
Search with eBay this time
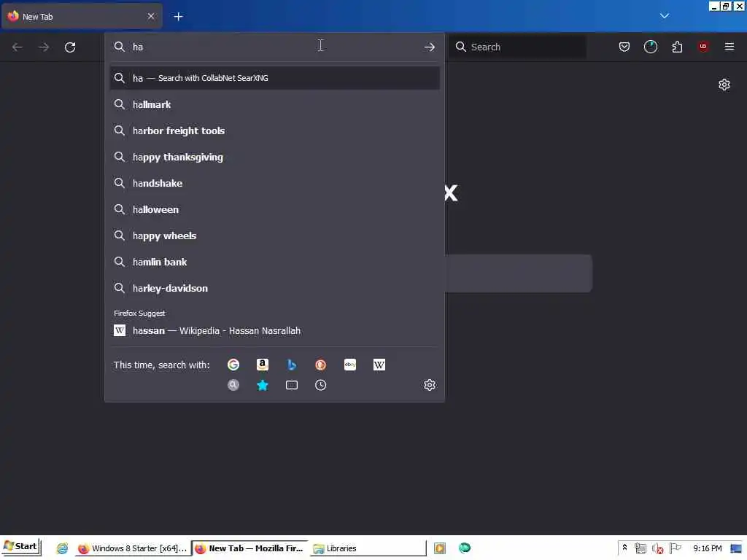click(x=350, y=365)
